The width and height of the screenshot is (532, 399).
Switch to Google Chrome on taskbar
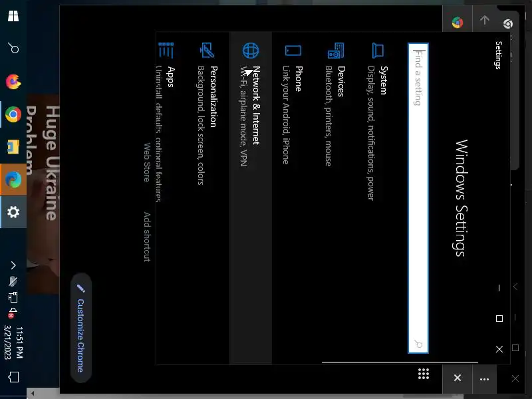click(x=13, y=114)
